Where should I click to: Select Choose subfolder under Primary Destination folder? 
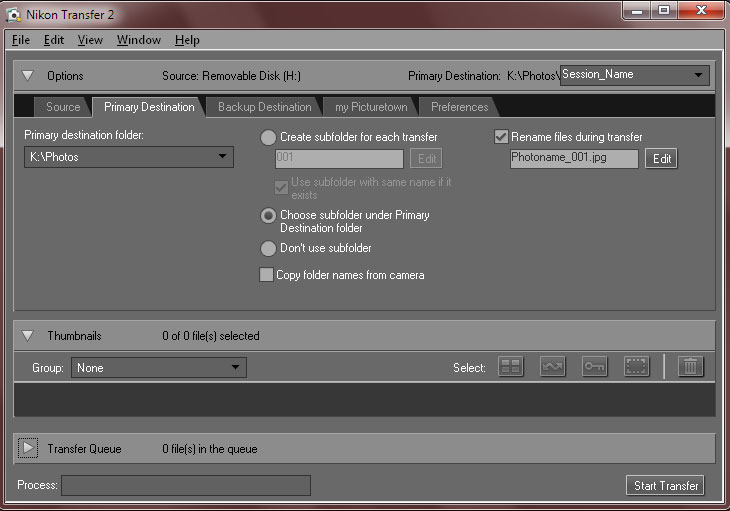268,215
